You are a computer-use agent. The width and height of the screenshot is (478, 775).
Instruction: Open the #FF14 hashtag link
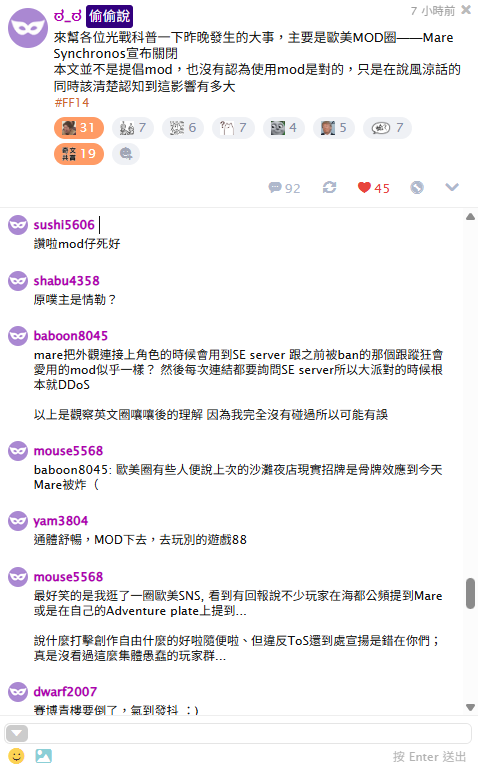tap(72, 103)
